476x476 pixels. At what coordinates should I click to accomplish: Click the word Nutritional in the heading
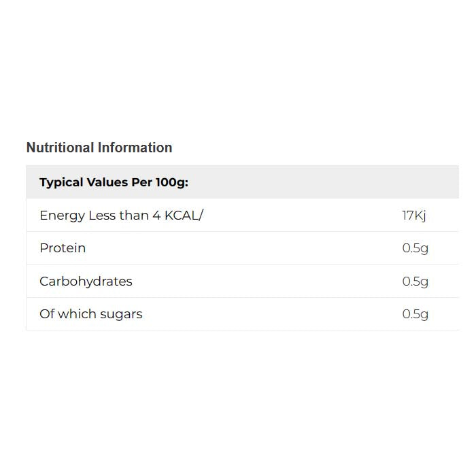[60, 148]
